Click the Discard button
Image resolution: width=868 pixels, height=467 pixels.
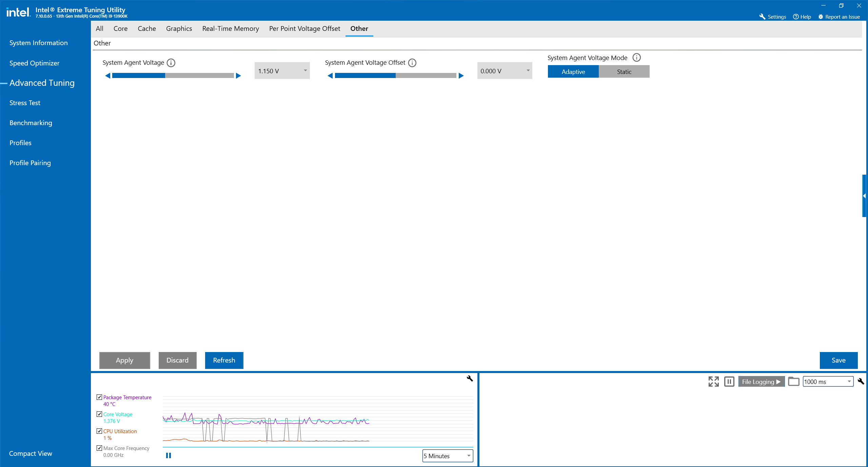[178, 360]
